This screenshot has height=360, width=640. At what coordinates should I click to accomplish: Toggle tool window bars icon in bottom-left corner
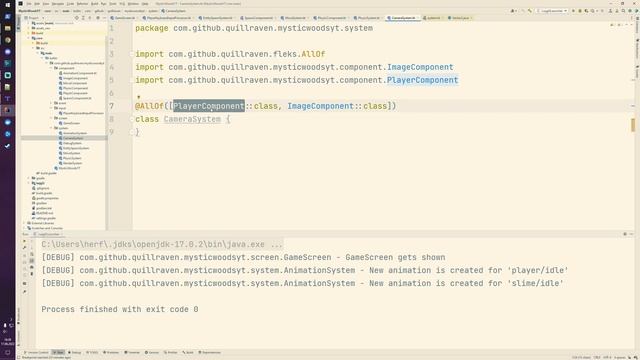pos(19,357)
